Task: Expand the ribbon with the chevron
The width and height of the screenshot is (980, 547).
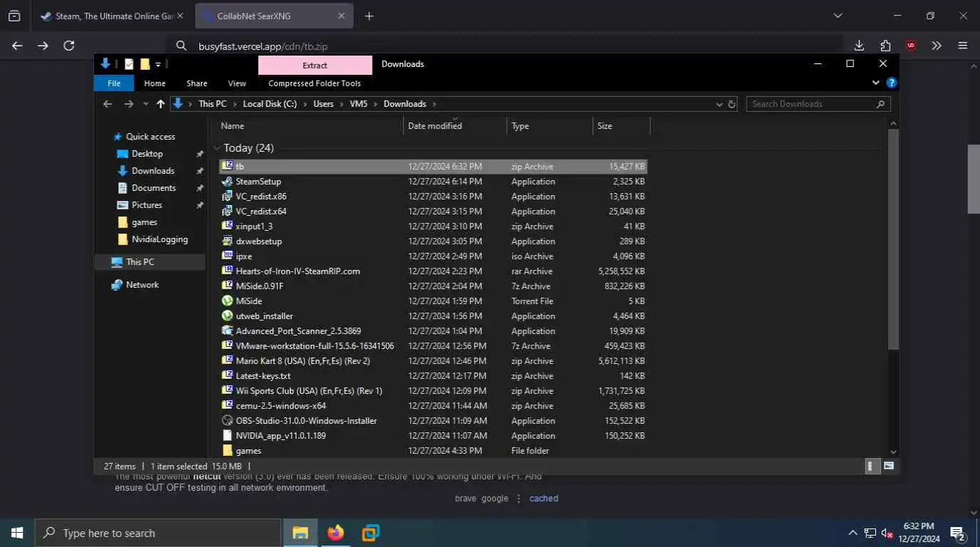Action: tap(876, 83)
